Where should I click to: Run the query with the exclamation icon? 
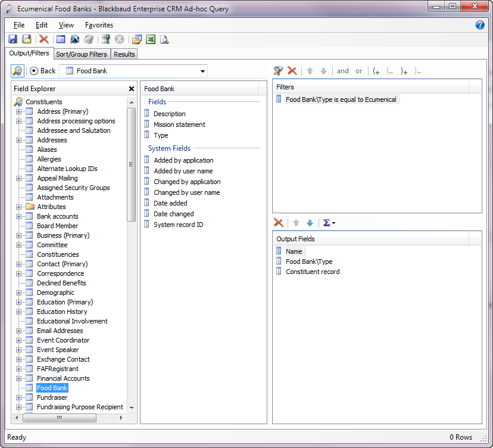pyautogui.click(x=105, y=39)
